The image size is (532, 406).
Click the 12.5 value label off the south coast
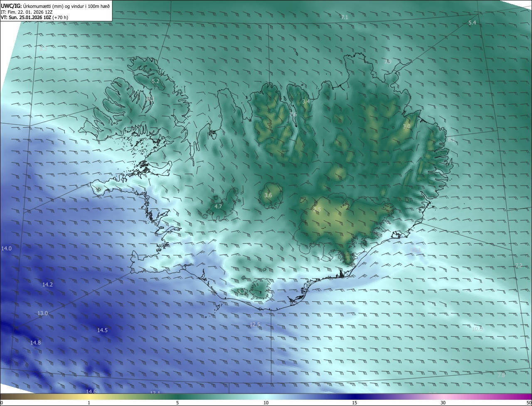pyautogui.click(x=255, y=324)
